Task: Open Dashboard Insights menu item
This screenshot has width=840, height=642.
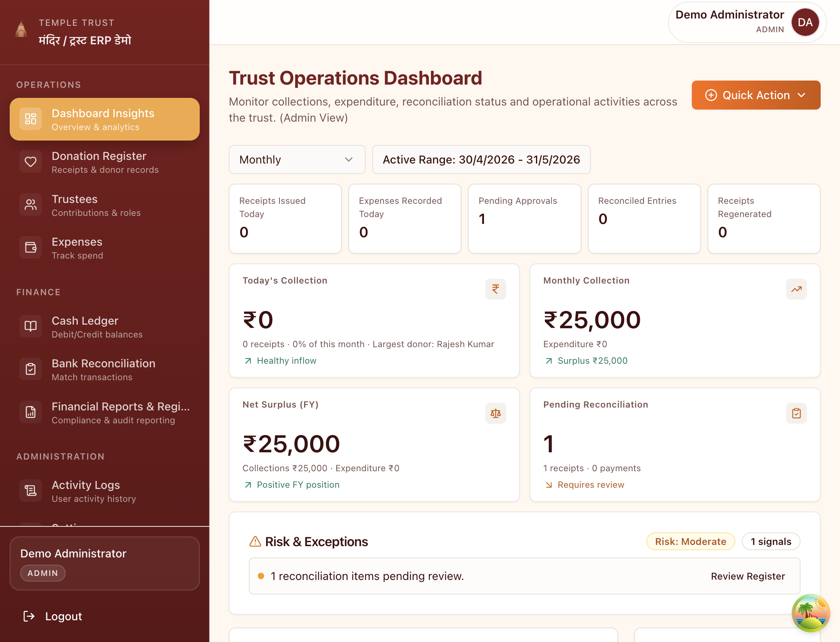Action: coord(105,119)
